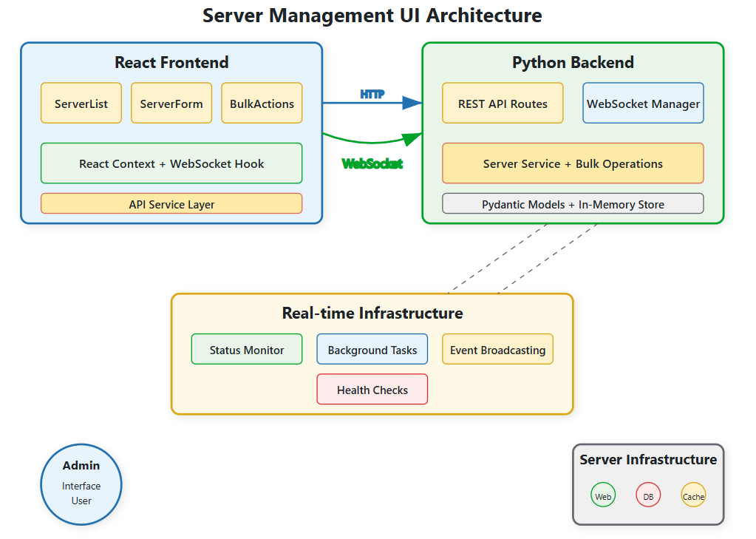Select the REST API Routes box

point(503,104)
